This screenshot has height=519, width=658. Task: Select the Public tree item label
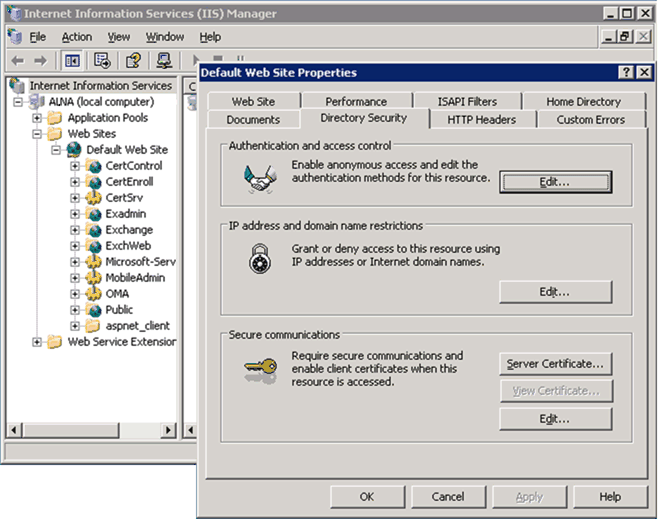pos(119,310)
